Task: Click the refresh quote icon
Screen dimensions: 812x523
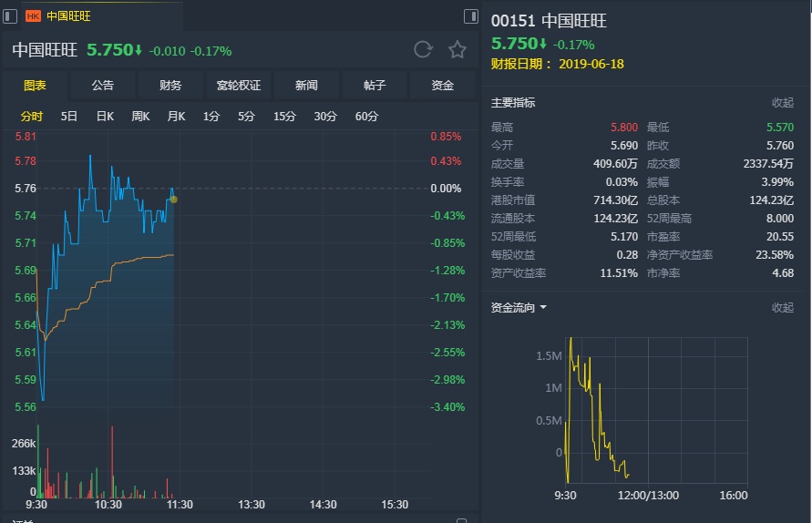Action: 423,50
